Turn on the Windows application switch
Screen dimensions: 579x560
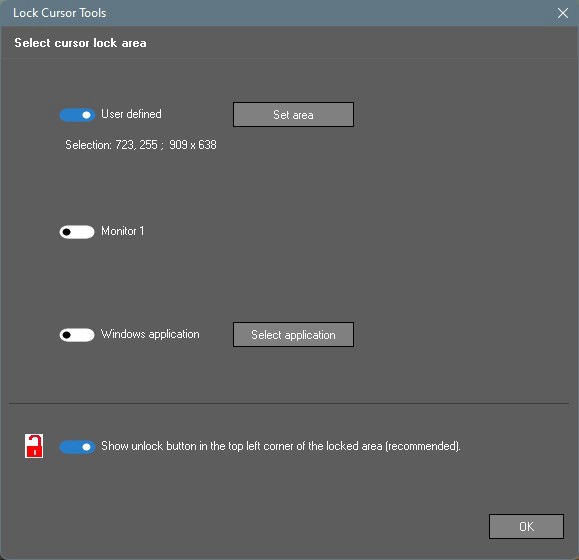(77, 335)
